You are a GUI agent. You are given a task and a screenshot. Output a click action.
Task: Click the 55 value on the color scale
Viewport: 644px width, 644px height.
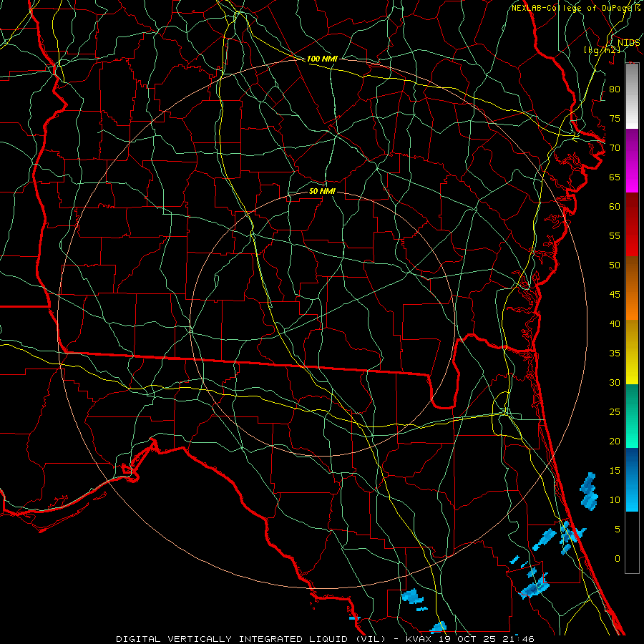pyautogui.click(x=615, y=235)
